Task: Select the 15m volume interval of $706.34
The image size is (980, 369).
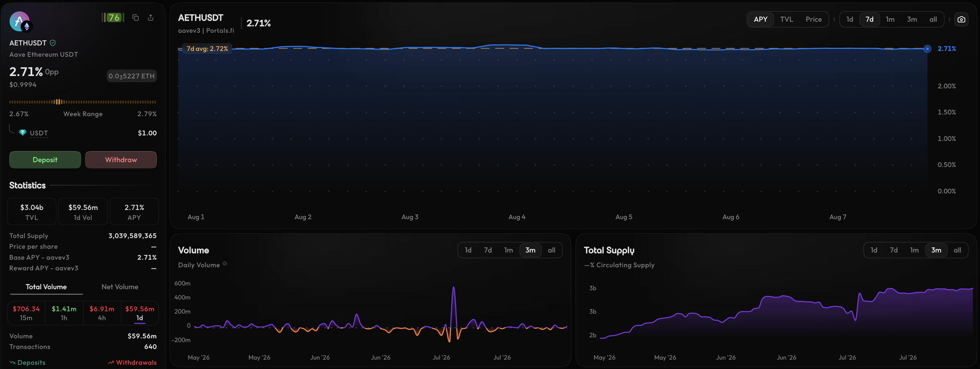Action: pyautogui.click(x=26, y=313)
